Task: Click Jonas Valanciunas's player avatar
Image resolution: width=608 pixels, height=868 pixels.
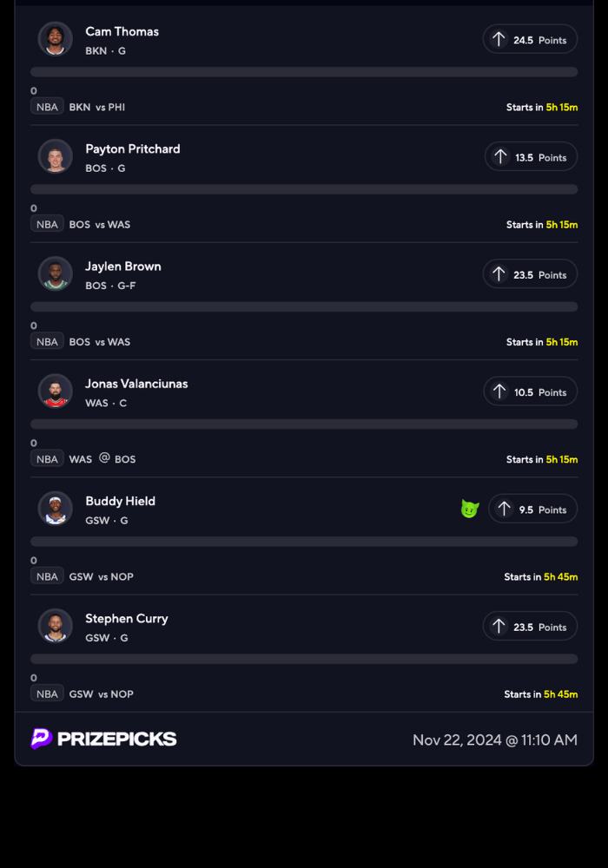Action: coord(56,391)
